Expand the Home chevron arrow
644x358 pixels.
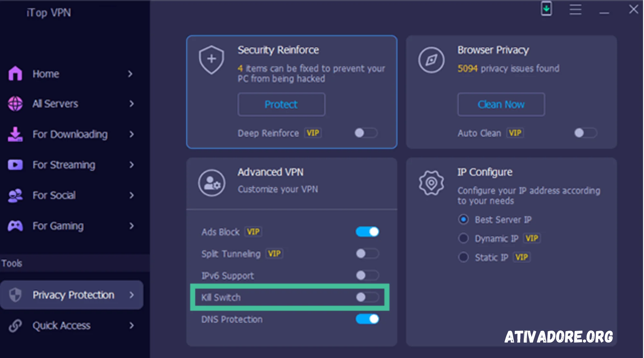tap(130, 74)
